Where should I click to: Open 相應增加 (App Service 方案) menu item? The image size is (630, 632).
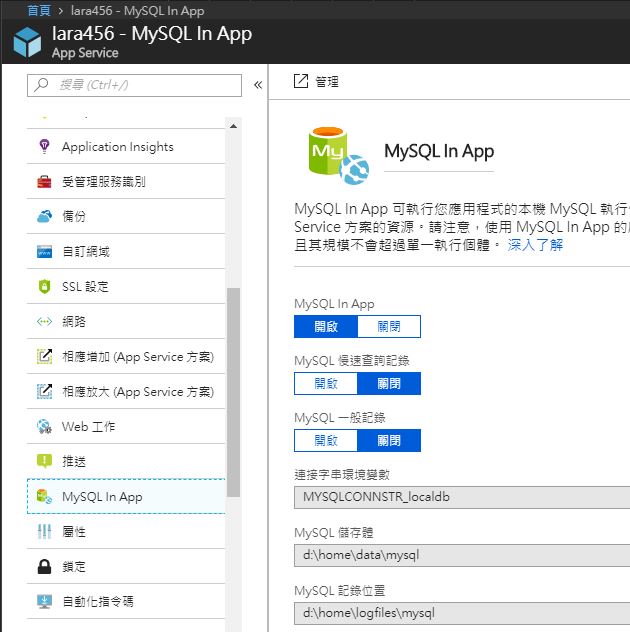pos(137,357)
